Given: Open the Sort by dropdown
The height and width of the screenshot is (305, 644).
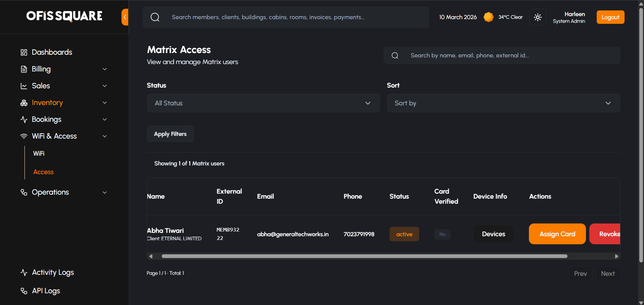Looking at the screenshot, I should (x=503, y=103).
